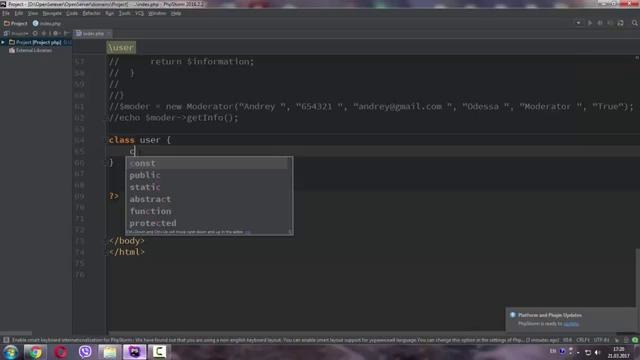Open the Edit menu
Screen dimensions: 640x360
[19, 13]
